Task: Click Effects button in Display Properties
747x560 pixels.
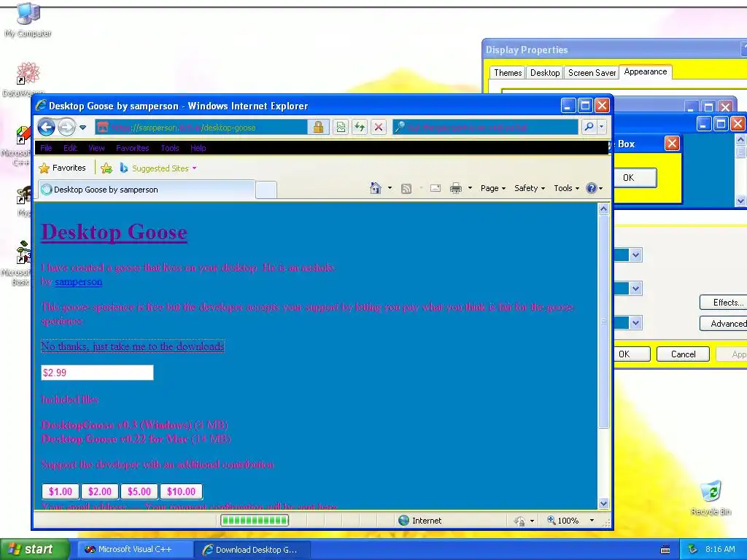Action: [724, 303]
